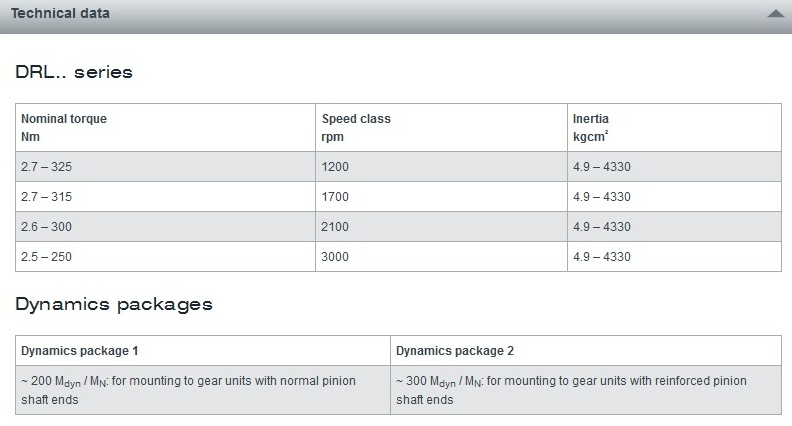This screenshot has width=792, height=426.
Task: Select the 2.6 – 300 torque cell
Action: pyautogui.click(x=165, y=226)
